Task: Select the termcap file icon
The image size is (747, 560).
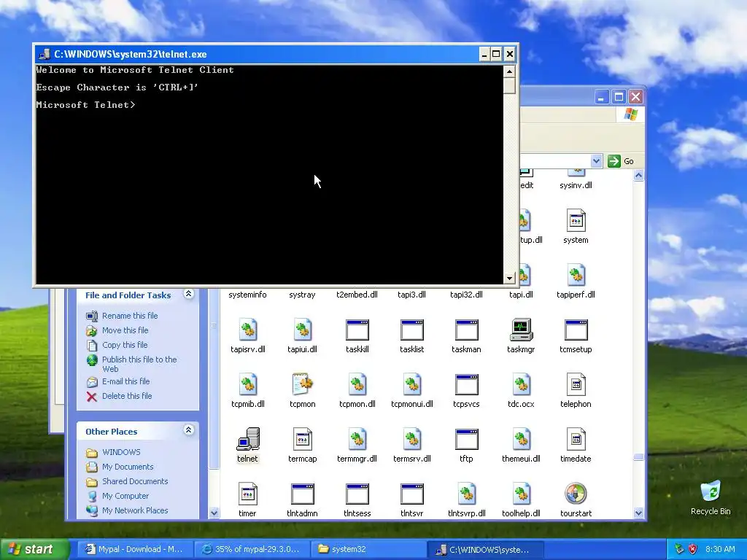Action: click(x=303, y=439)
